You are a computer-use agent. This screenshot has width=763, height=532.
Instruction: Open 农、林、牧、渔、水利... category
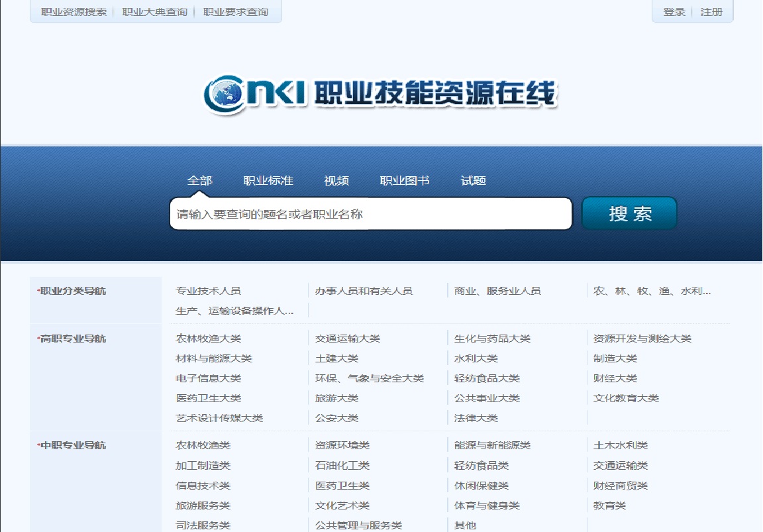click(652, 291)
